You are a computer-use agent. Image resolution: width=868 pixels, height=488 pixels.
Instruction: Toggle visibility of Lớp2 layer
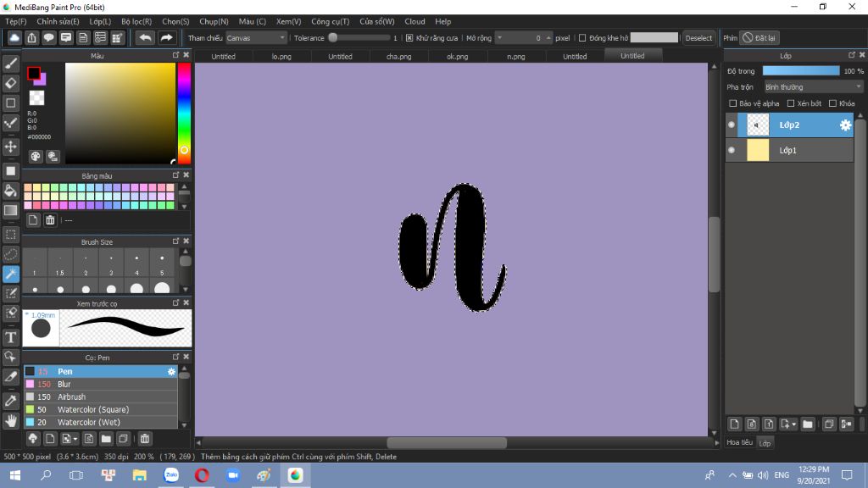(x=732, y=125)
